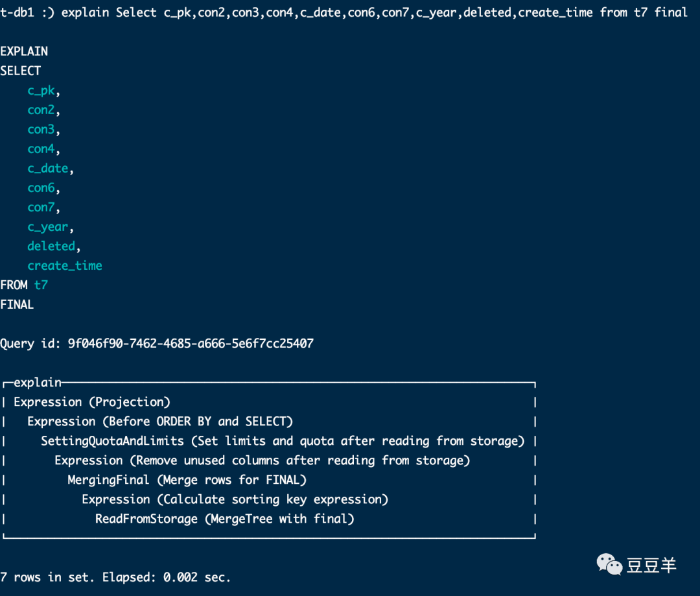Click the teal con3 column name
700x596 pixels.
tap(41, 130)
